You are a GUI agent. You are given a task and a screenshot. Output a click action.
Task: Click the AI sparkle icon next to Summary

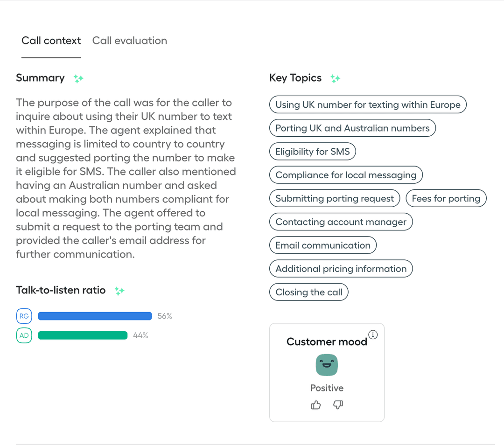coord(78,78)
